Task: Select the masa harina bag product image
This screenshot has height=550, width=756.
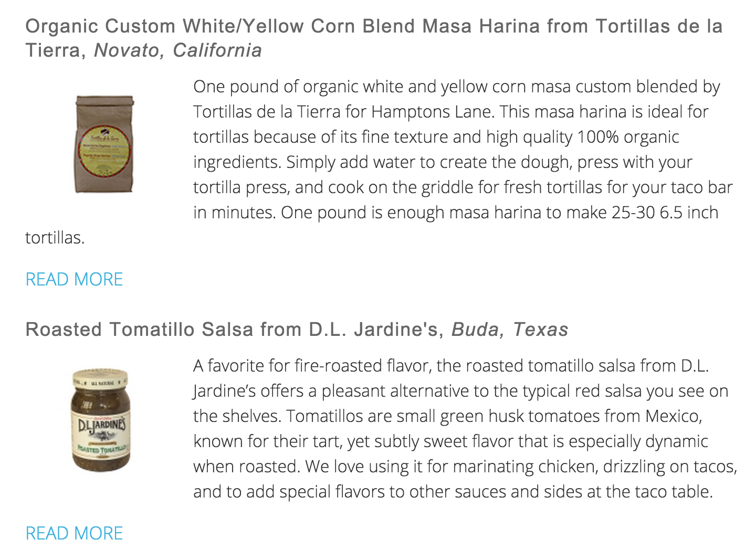Action: [x=104, y=144]
